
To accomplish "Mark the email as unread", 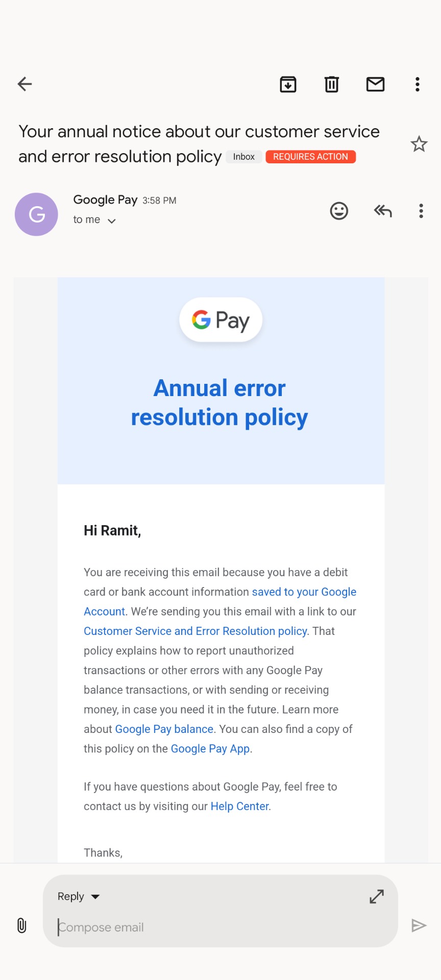I will 375,84.
